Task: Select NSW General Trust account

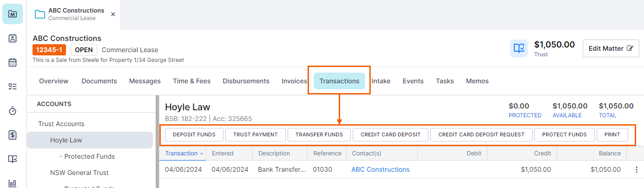Action: [79, 173]
